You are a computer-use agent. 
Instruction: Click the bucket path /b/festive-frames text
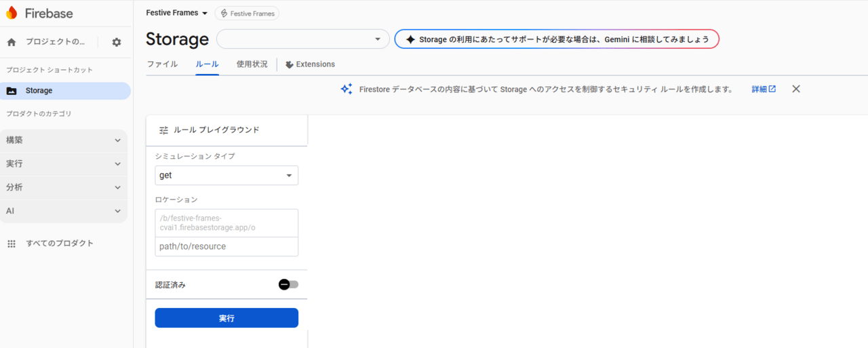coord(208,223)
